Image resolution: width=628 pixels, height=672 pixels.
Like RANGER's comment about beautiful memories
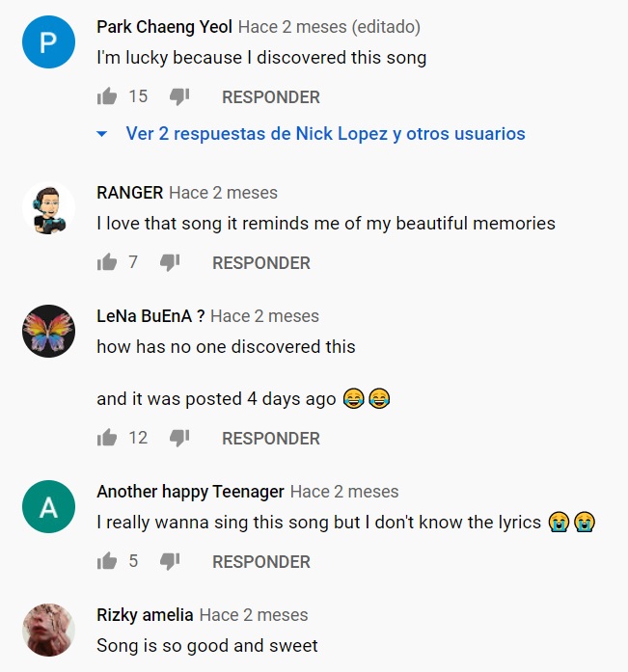tap(107, 262)
